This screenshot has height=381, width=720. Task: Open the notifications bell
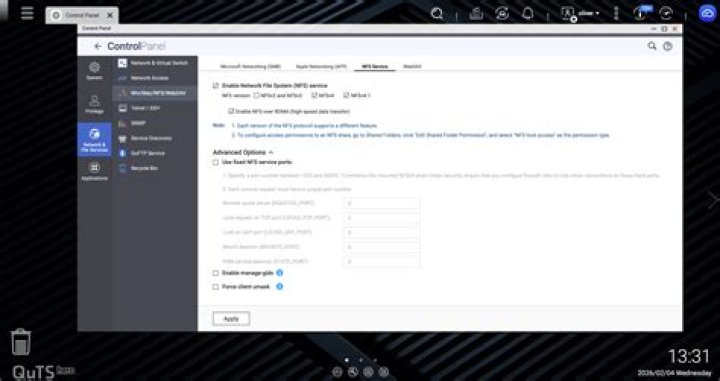click(528, 14)
